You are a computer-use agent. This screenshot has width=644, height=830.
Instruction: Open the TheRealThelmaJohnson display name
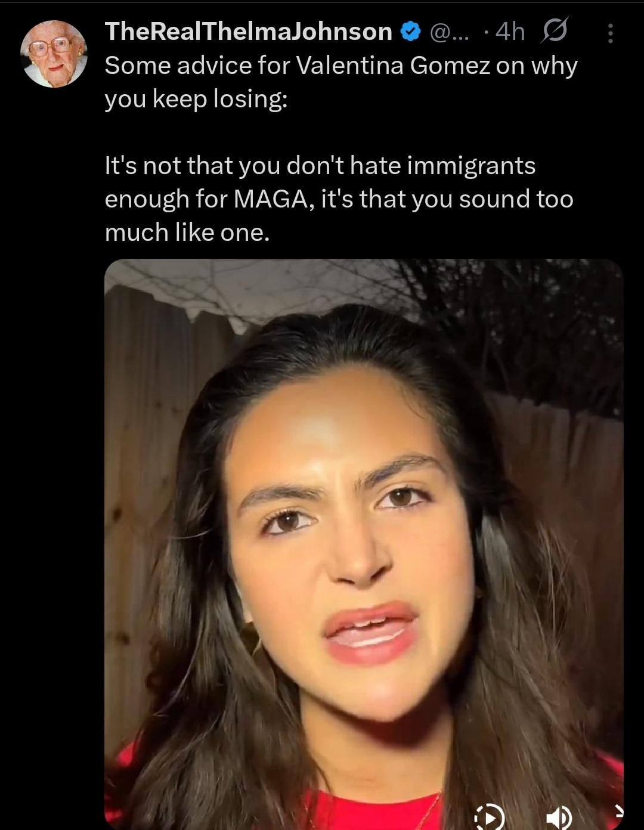(249, 32)
